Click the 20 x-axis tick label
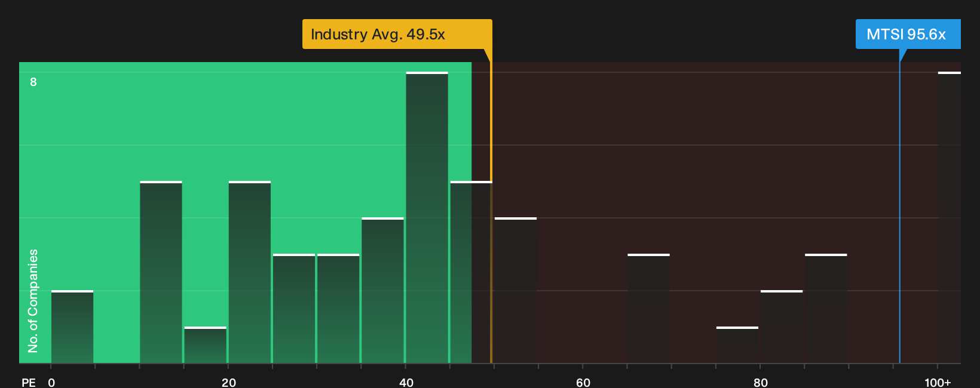Screen dimensions: 980x388 coord(229,382)
